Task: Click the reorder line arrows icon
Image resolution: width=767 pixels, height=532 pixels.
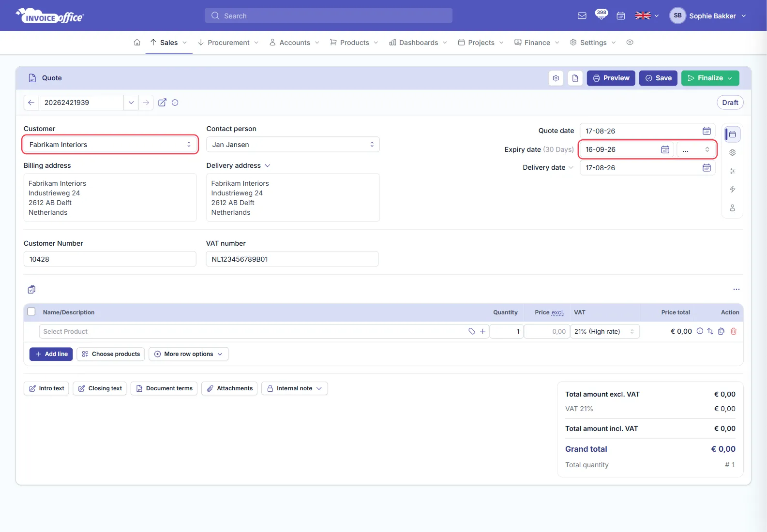Action: 710,331
